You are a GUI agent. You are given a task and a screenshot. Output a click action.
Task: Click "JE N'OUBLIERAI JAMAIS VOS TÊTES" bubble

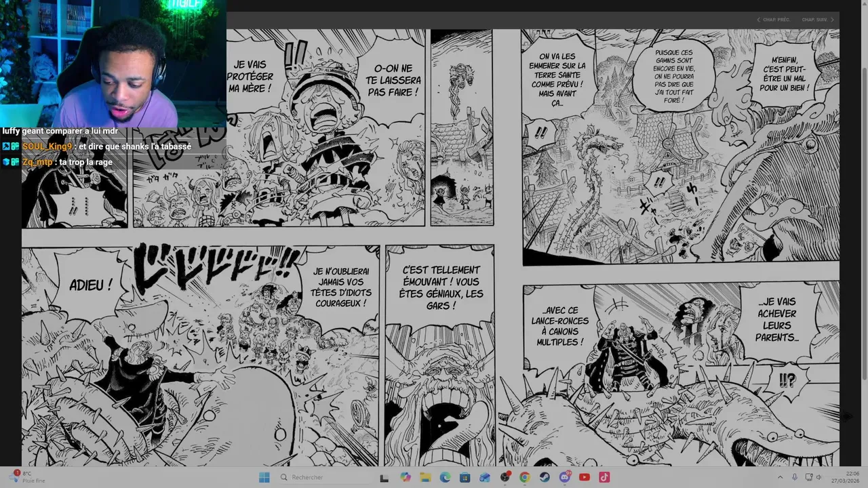[x=340, y=287]
